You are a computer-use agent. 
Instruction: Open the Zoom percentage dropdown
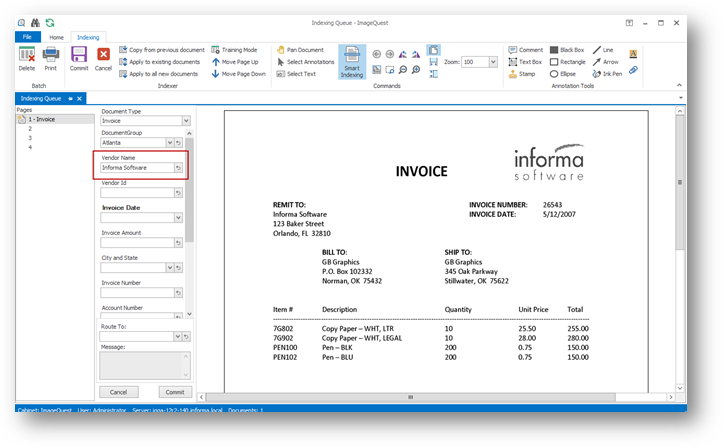tap(493, 62)
